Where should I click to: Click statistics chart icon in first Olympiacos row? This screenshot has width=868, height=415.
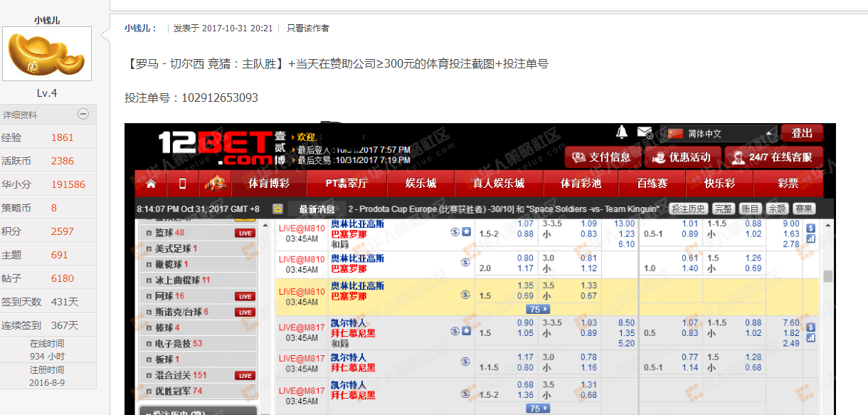click(810, 239)
